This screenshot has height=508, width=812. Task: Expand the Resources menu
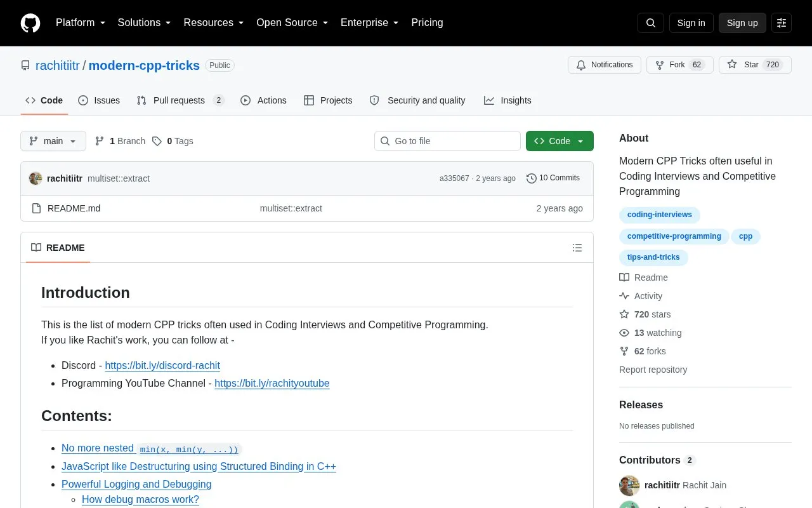coord(214,23)
